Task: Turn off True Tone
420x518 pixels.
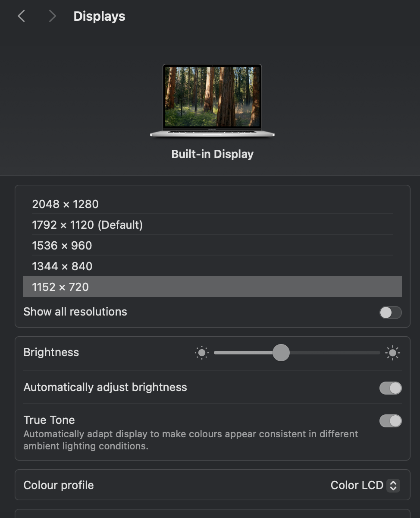Action: 390,420
